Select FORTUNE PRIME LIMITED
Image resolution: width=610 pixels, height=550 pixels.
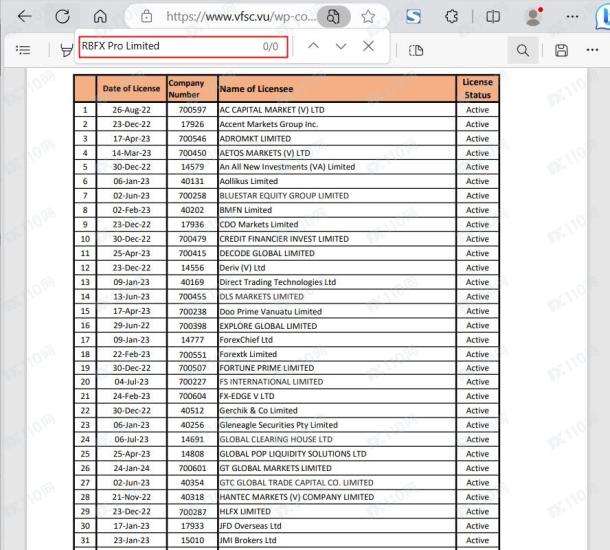click(266, 368)
